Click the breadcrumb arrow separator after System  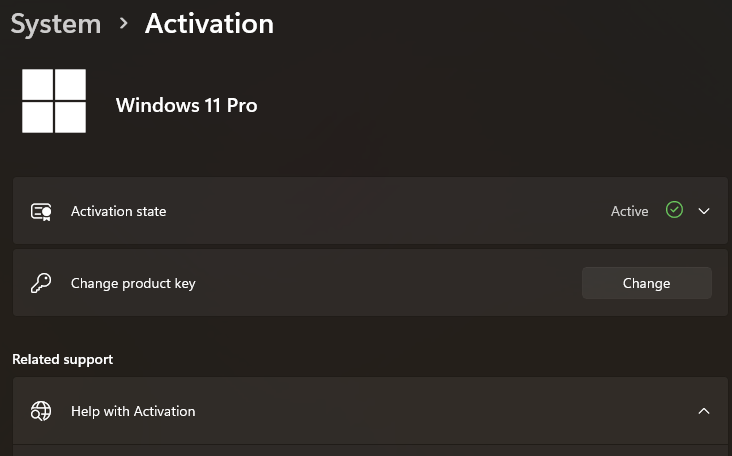click(123, 23)
